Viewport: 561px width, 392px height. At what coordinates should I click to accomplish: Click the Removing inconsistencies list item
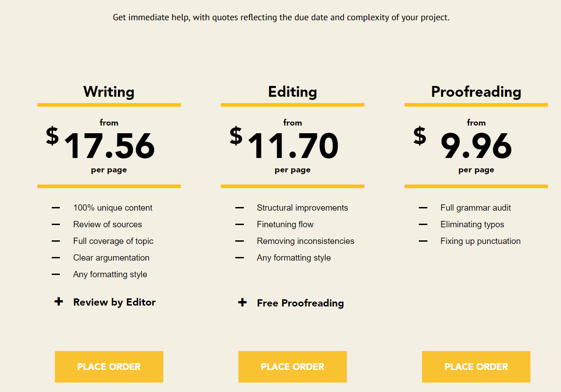click(305, 241)
